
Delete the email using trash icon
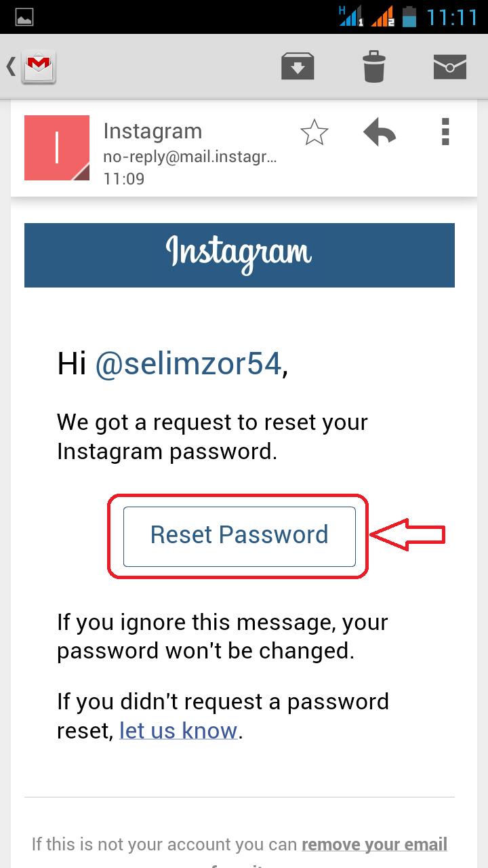click(373, 66)
